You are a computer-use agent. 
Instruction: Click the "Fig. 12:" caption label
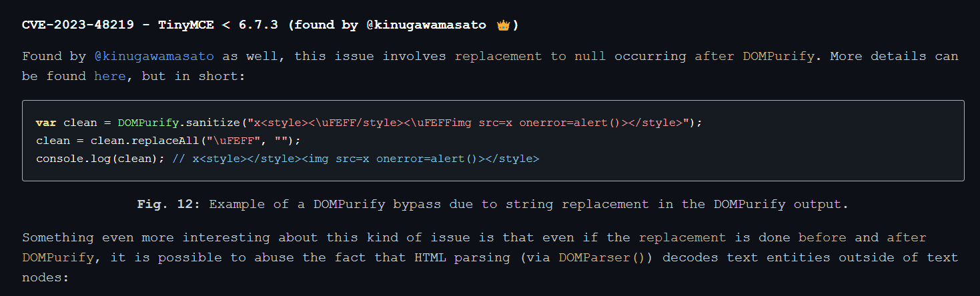pos(168,204)
